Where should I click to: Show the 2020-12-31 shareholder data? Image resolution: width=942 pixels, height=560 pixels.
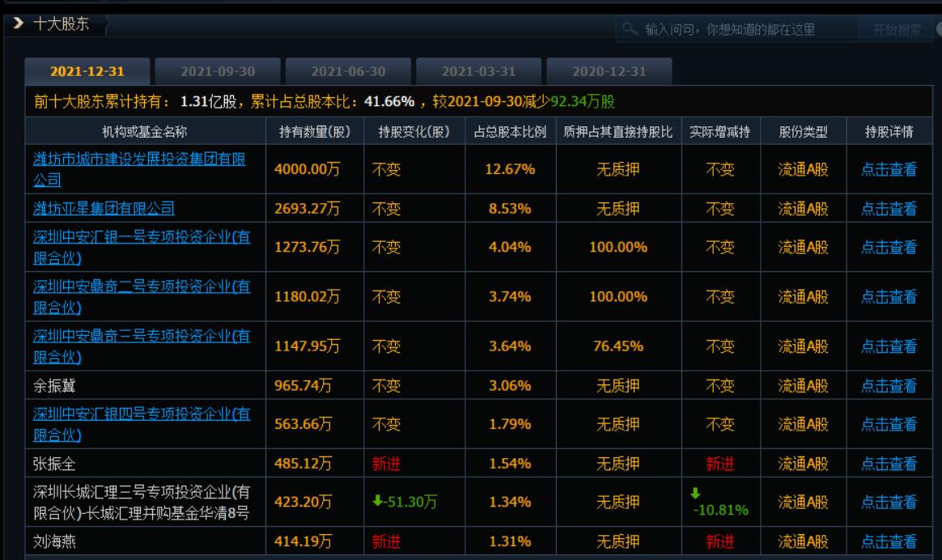609,71
